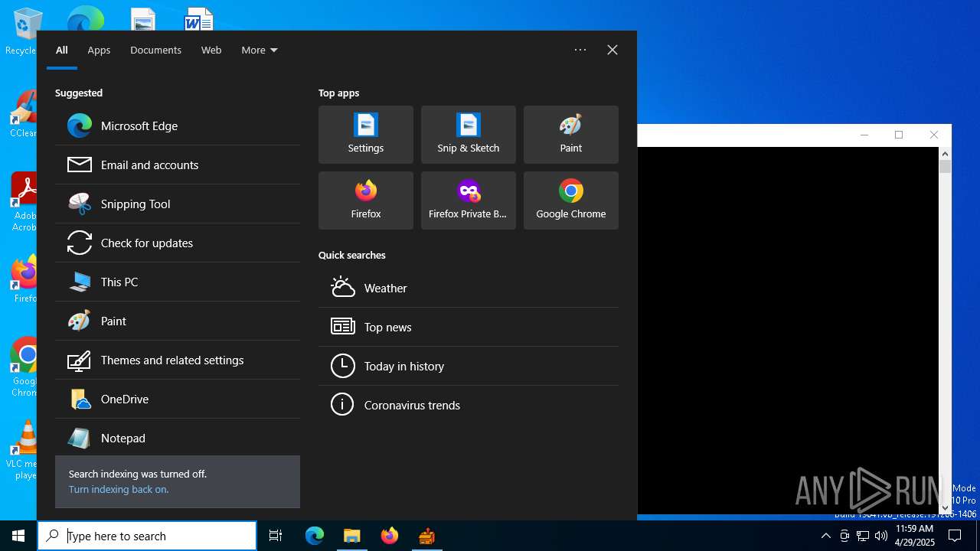980x551 pixels.
Task: Open search options ellipsis menu
Action: 580,50
